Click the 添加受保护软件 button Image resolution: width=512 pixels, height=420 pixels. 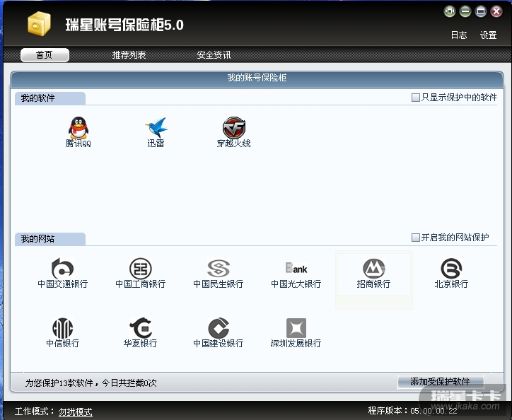click(x=441, y=382)
